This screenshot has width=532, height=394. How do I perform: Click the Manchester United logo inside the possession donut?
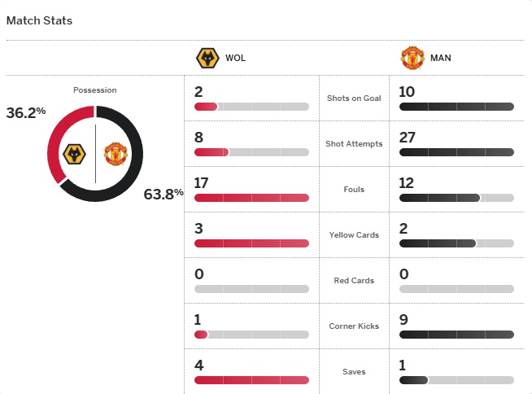tap(116, 153)
